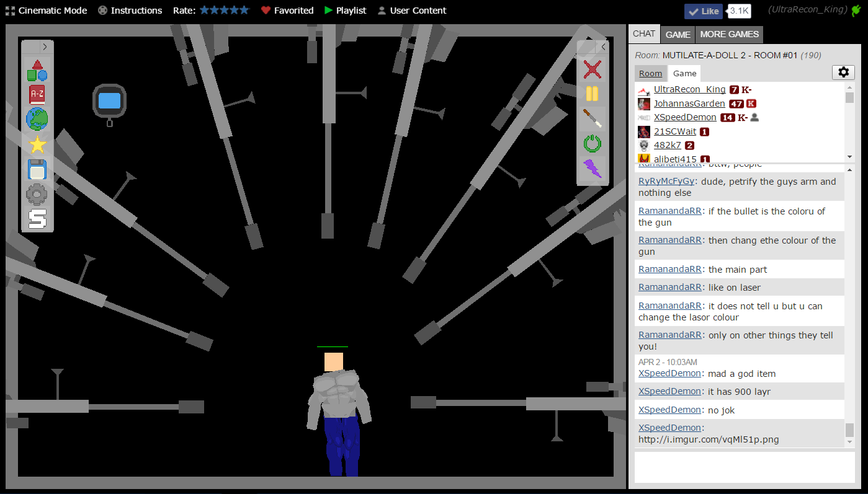868x494 pixels.
Task: Click RamanandaRR beside "the main part"
Action: [670, 270]
